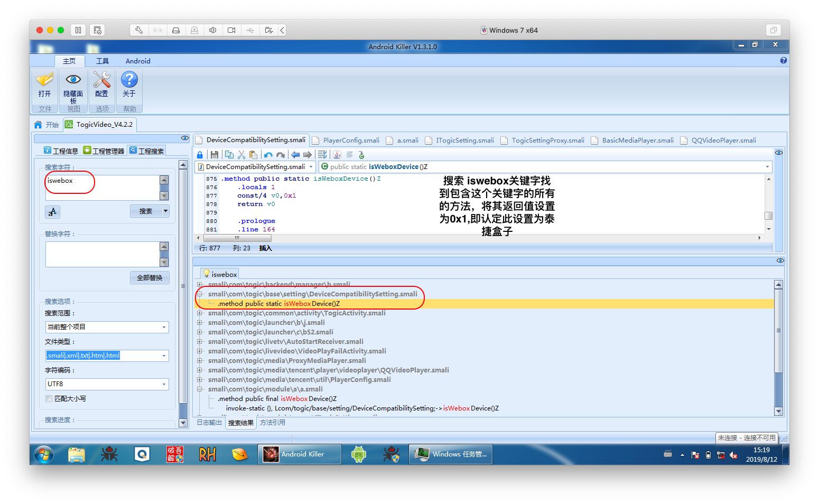Click the lock icon in editor toolbar
The width and height of the screenshot is (819, 504).
[x=200, y=155]
